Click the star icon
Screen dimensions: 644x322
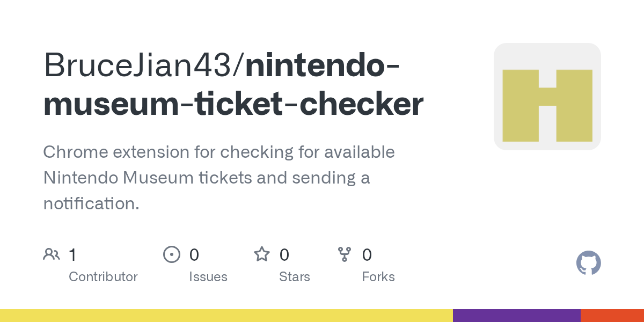click(262, 254)
